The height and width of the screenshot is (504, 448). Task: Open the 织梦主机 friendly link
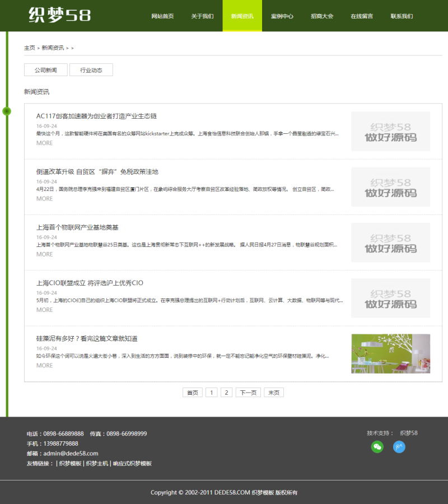point(97,464)
